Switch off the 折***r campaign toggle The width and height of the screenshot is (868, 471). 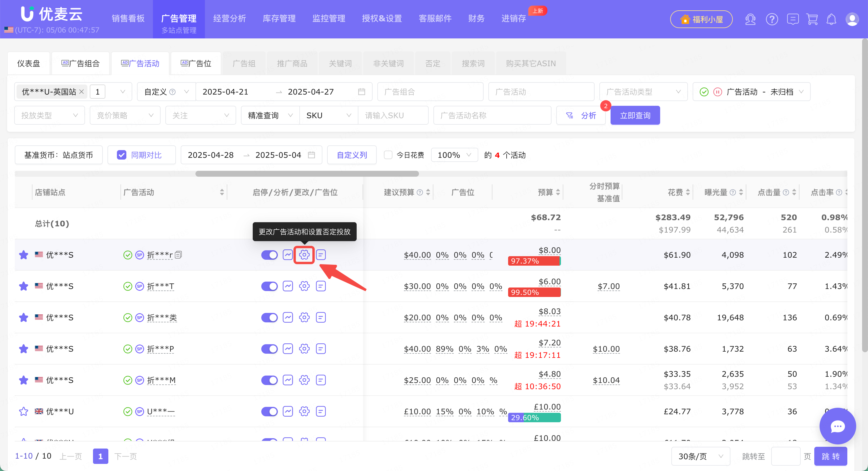[x=269, y=255]
